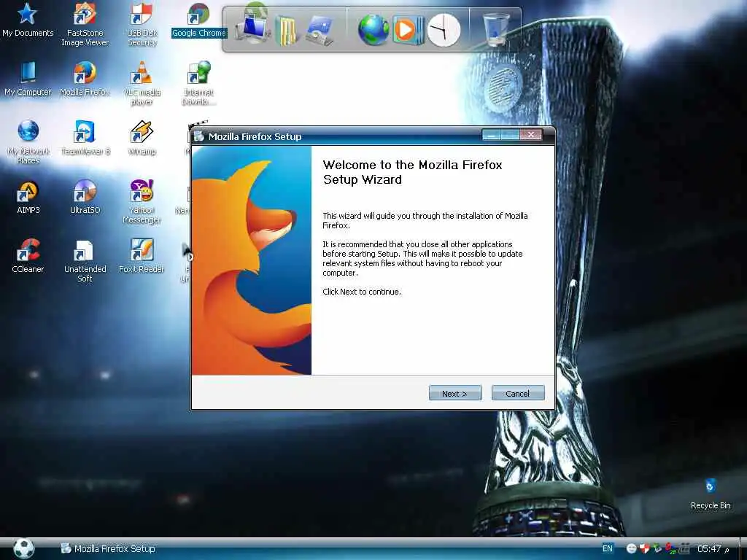Screen dimensions: 747x560
Task: Minimize the Mozilla Firefox Setup window
Action: [491, 135]
